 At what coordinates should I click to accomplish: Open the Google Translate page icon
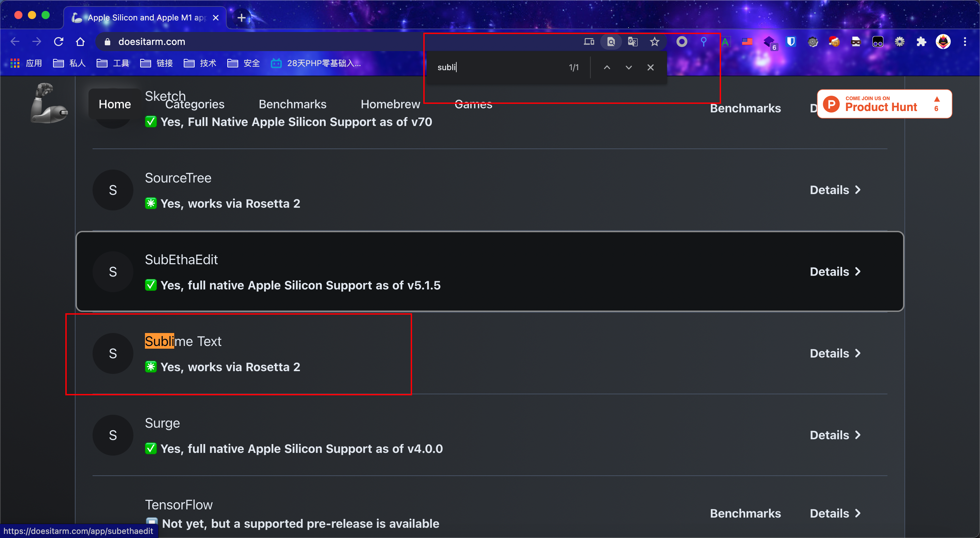633,42
